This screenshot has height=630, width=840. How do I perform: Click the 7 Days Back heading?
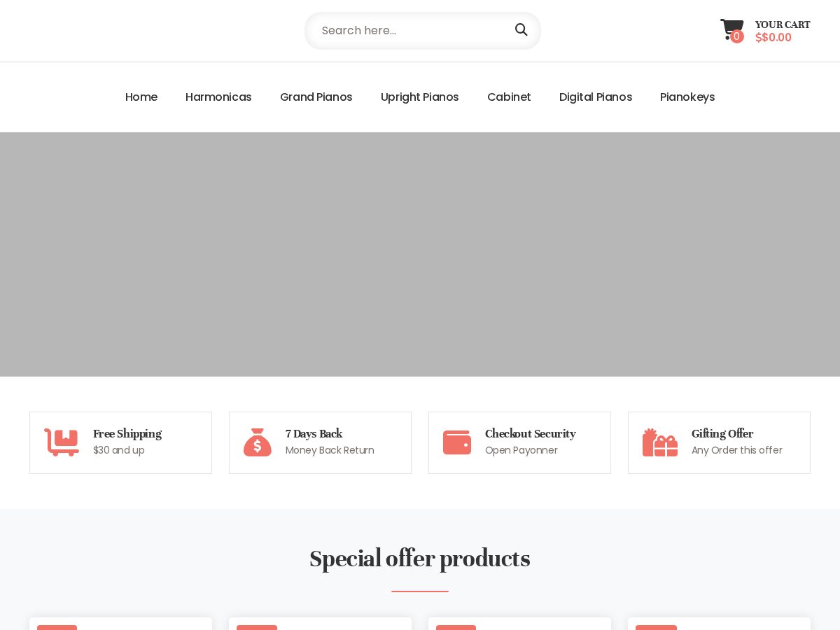click(x=314, y=434)
